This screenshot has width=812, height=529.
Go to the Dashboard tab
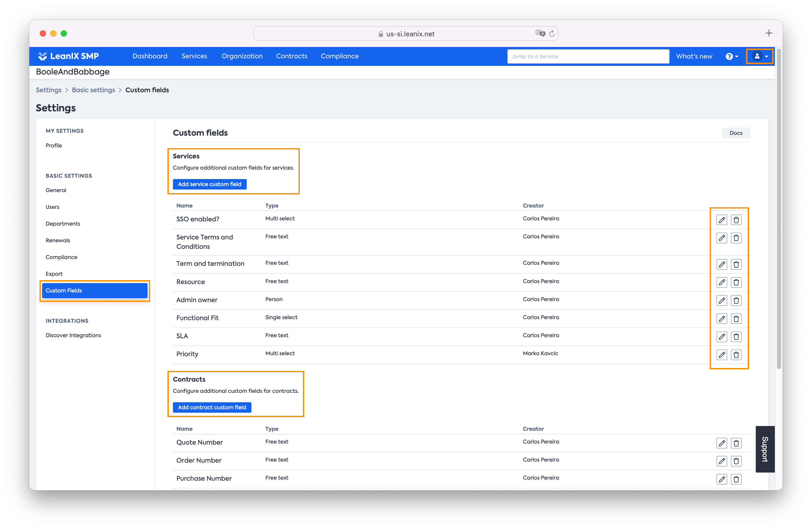click(x=150, y=56)
